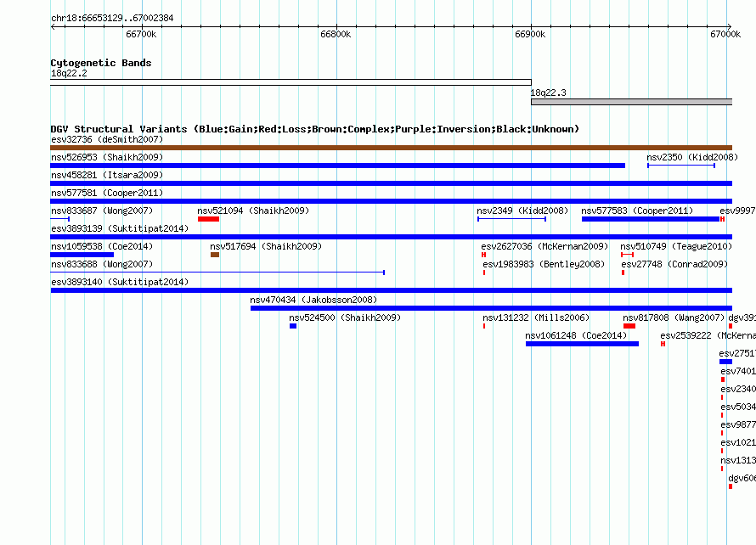The width and height of the screenshot is (756, 545).
Task: Open the nsv521094 (Shaikh2009) label
Action: pos(253,211)
